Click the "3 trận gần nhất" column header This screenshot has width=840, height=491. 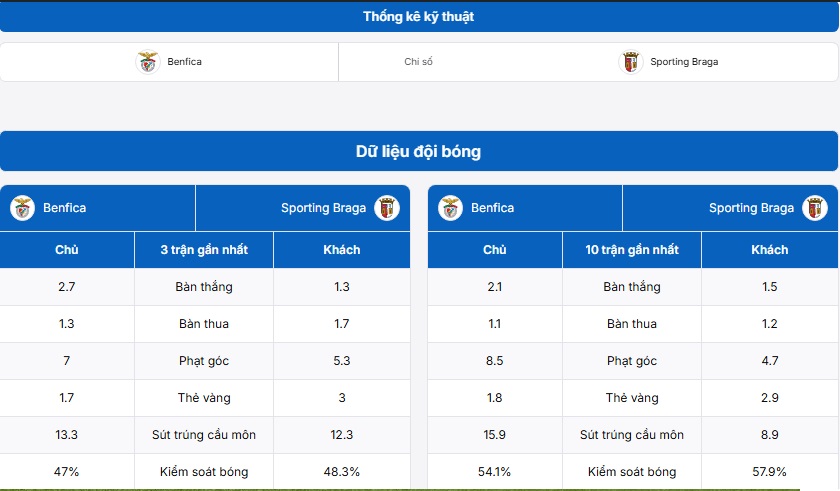[x=204, y=250]
